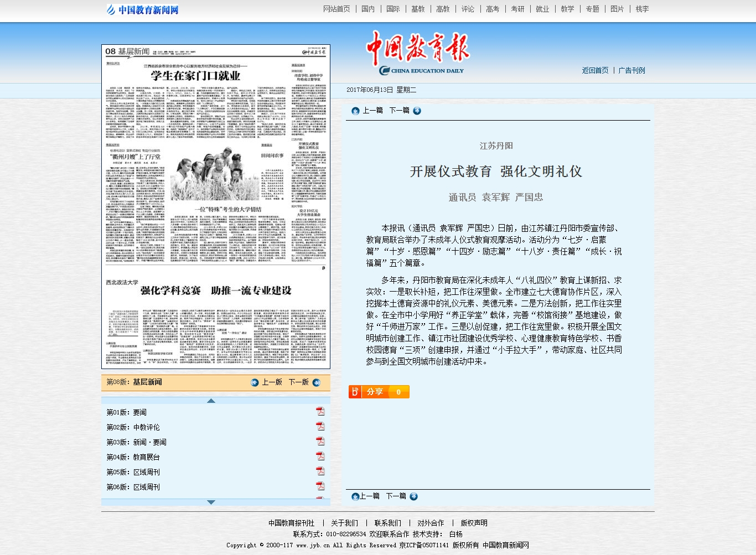Open PDF icon for 第02版 中教评论

click(320, 426)
